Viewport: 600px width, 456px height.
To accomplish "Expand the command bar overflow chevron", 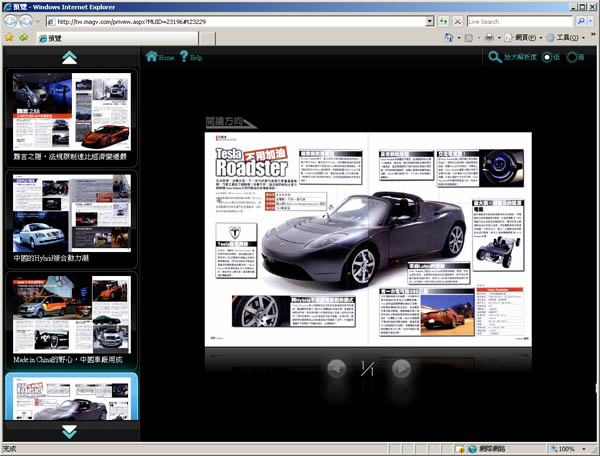I will tap(593, 35).
